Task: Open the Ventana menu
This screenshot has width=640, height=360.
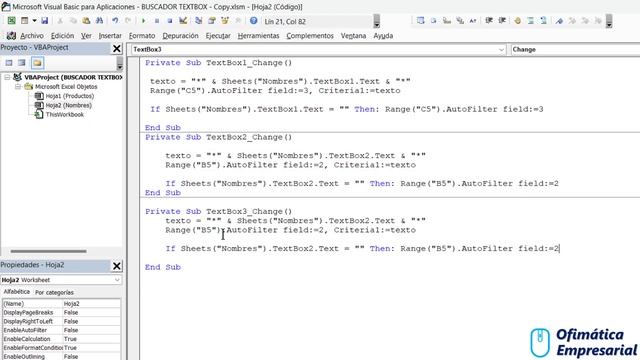Action: tap(353, 36)
